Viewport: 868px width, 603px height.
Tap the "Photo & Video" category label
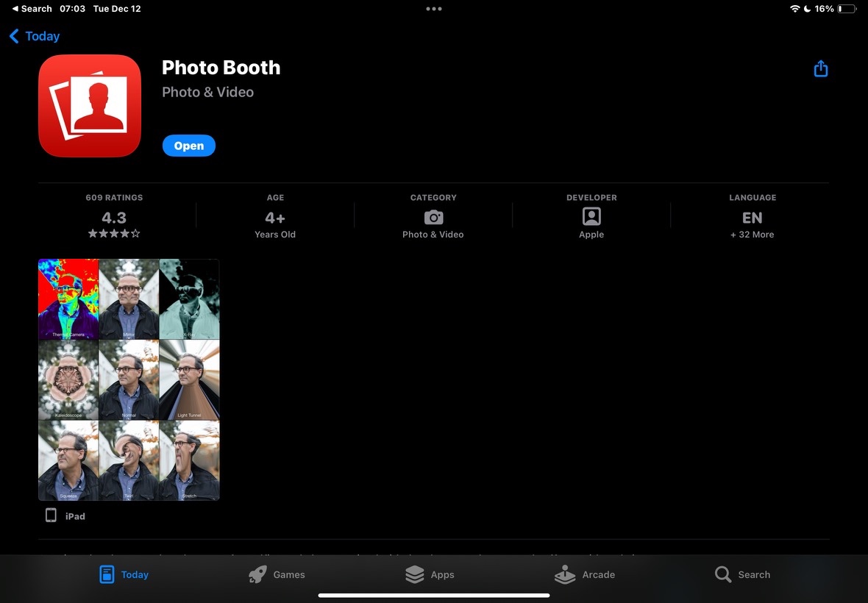click(x=433, y=235)
